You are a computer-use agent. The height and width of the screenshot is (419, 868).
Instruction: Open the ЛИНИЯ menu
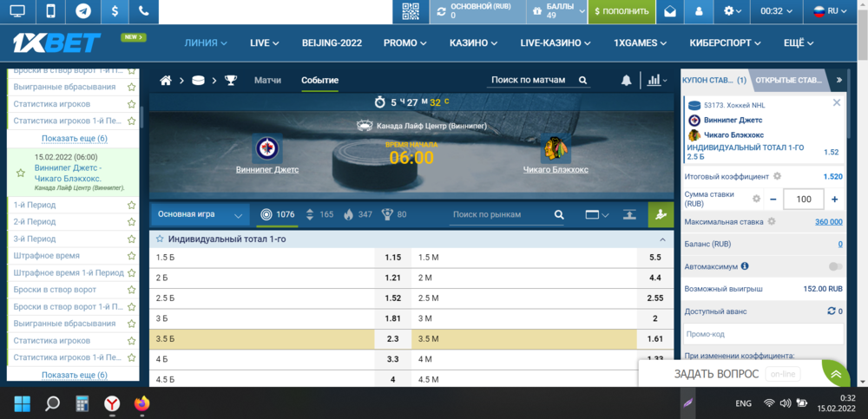[206, 43]
